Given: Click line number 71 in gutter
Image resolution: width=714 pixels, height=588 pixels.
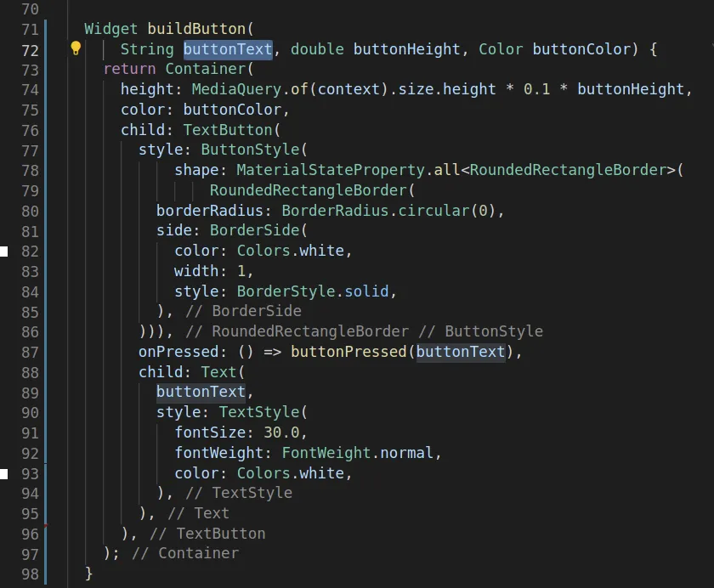Looking at the screenshot, I should click(30, 30).
